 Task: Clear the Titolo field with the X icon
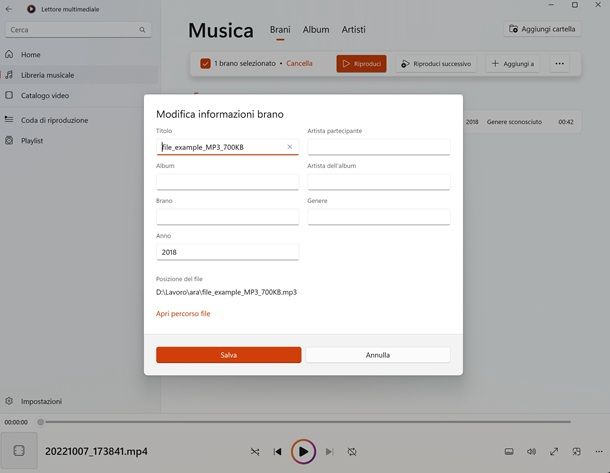coord(290,147)
